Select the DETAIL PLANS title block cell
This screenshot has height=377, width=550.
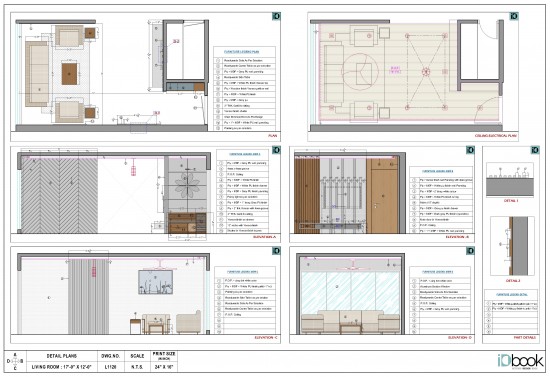62,356
